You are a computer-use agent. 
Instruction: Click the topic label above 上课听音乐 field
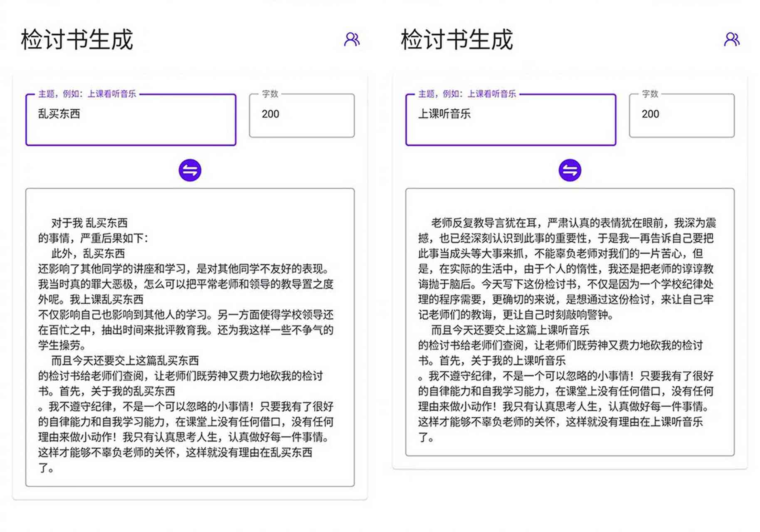pos(467,94)
